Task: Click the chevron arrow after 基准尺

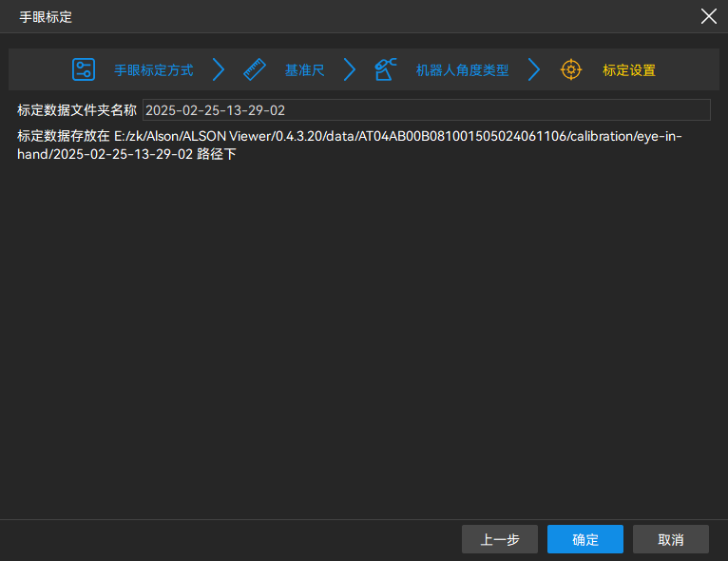Action: click(350, 69)
